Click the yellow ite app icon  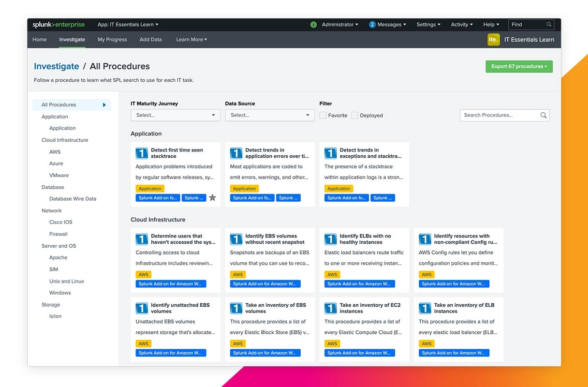[493, 40]
